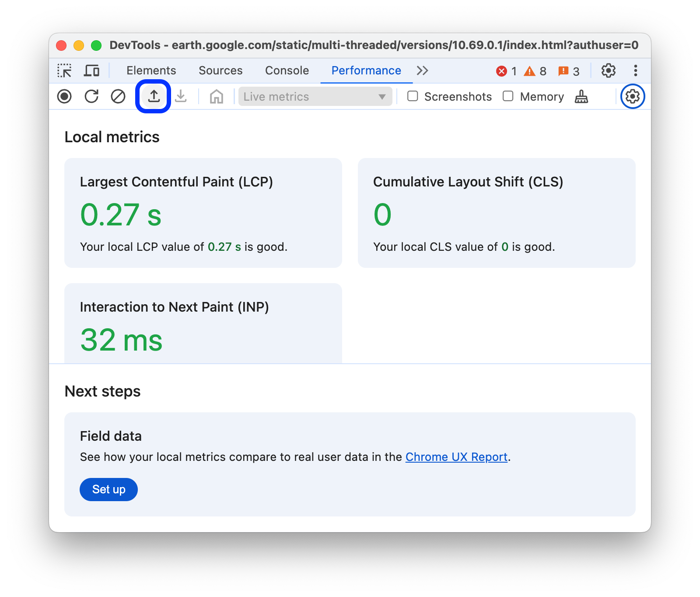This screenshot has height=597, width=700.
Task: Switch to the Console tab
Action: [x=287, y=70]
